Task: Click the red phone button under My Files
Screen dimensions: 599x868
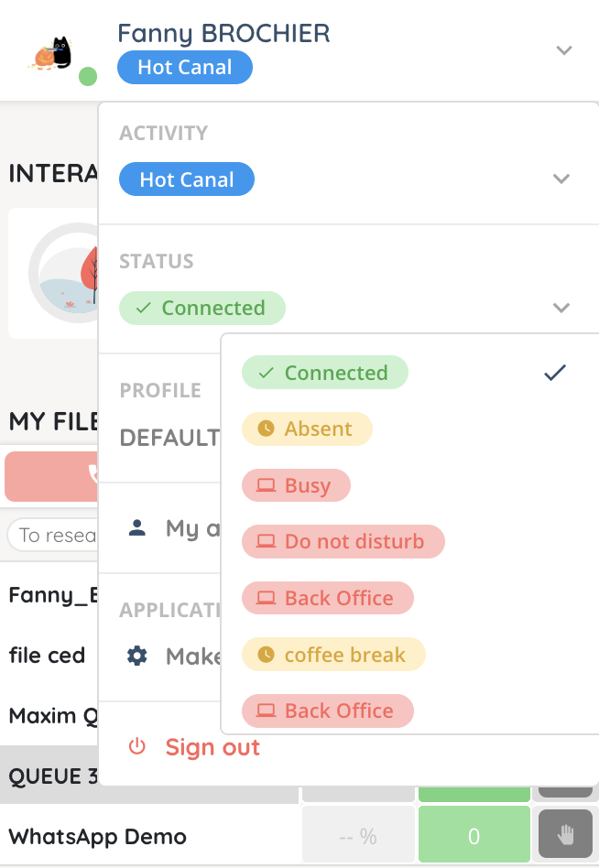Action: click(x=52, y=475)
